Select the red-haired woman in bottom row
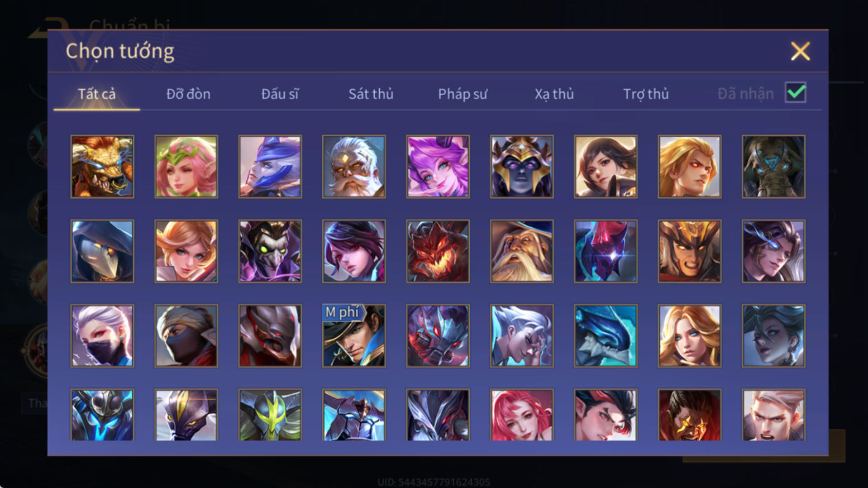The image size is (868, 488). click(x=522, y=415)
